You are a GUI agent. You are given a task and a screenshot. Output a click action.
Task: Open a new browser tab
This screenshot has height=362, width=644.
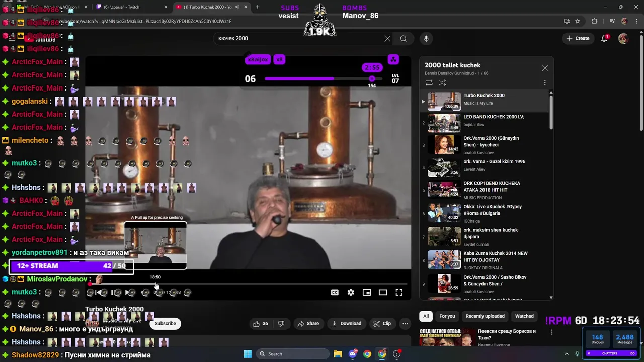(258, 7)
